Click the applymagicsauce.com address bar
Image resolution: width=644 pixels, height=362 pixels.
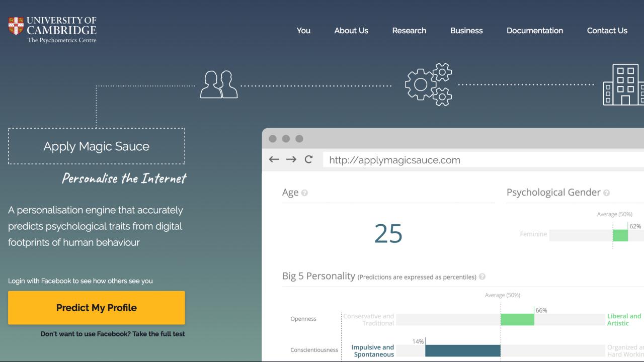[483, 160]
